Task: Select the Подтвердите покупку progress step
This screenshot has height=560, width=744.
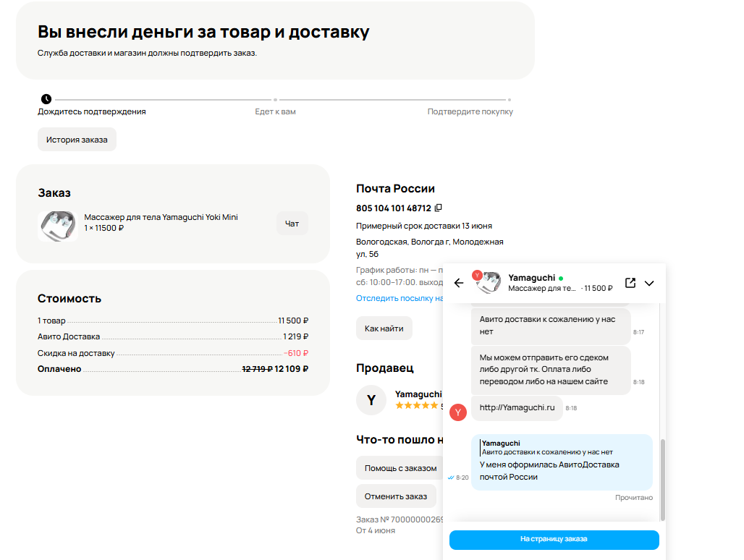Action: 470,111
